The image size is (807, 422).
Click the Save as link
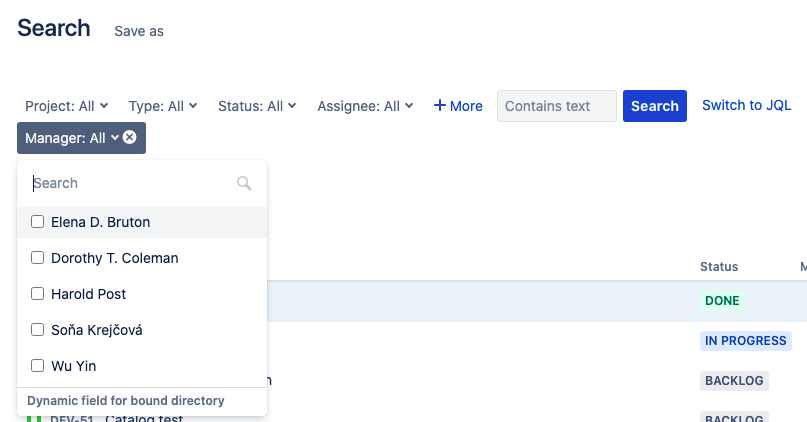click(139, 31)
